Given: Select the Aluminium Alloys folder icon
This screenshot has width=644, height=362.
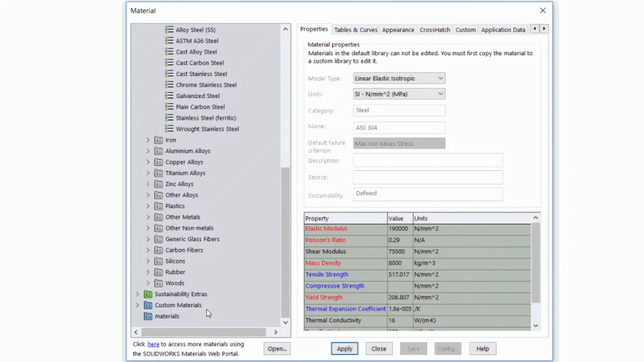Looking at the screenshot, I should [158, 151].
